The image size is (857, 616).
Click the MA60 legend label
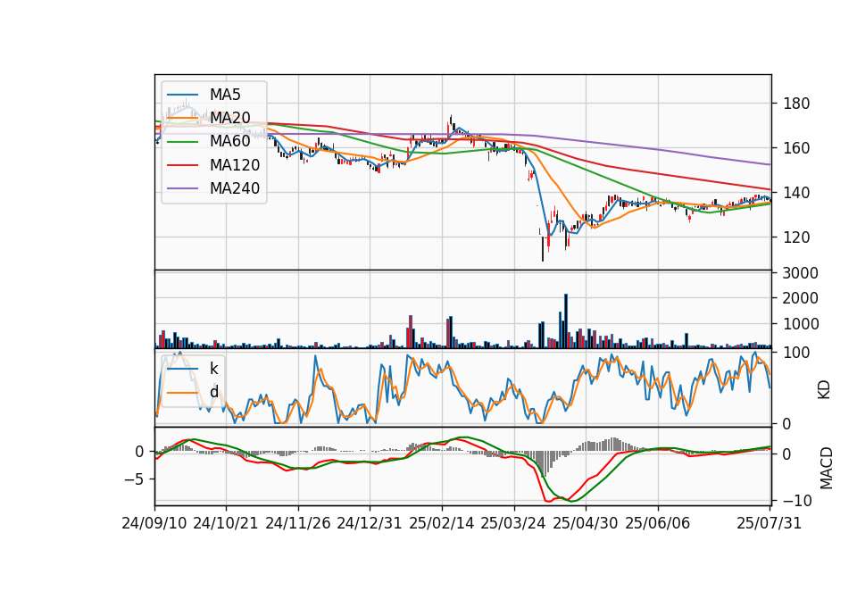coord(230,141)
